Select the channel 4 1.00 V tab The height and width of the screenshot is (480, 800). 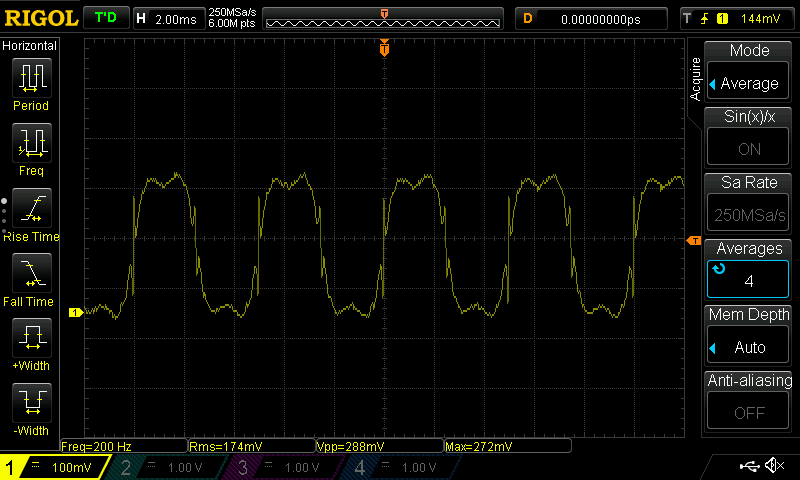click(x=403, y=467)
